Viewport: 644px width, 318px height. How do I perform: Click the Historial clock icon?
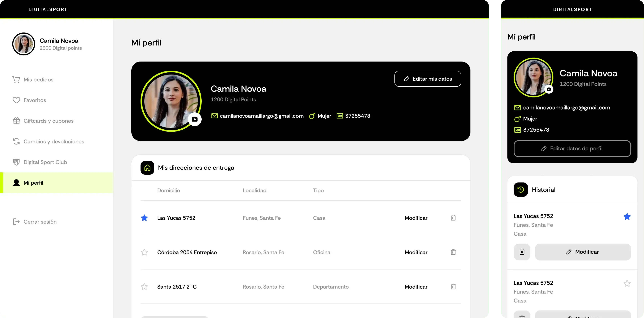pos(520,190)
